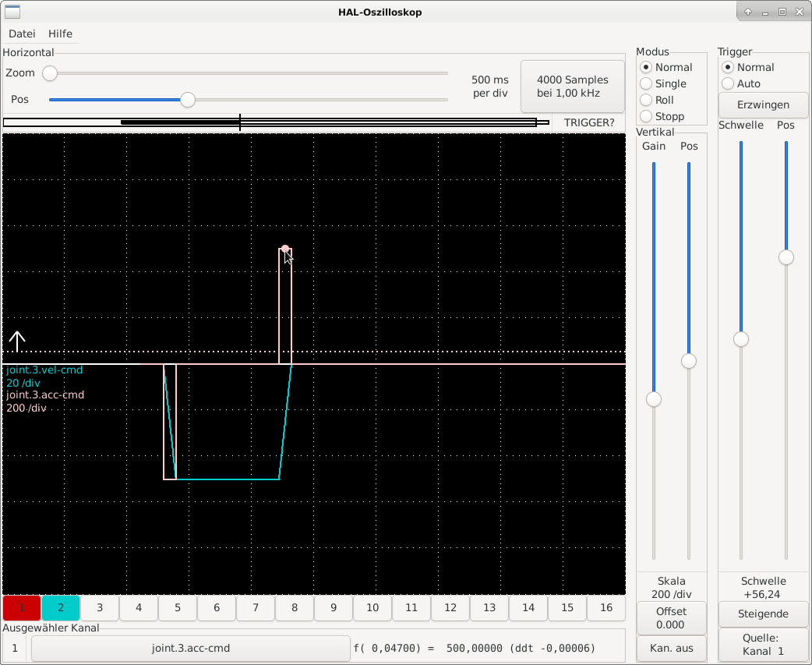812x665 pixels.
Task: Open the Hilfe menu
Action: pos(60,34)
